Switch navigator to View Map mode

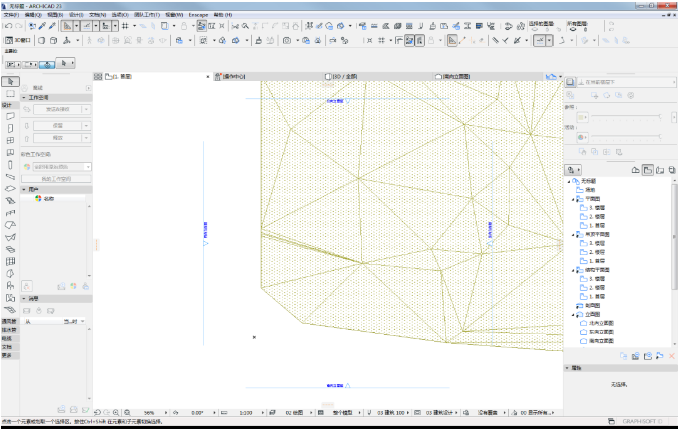[x=648, y=170]
